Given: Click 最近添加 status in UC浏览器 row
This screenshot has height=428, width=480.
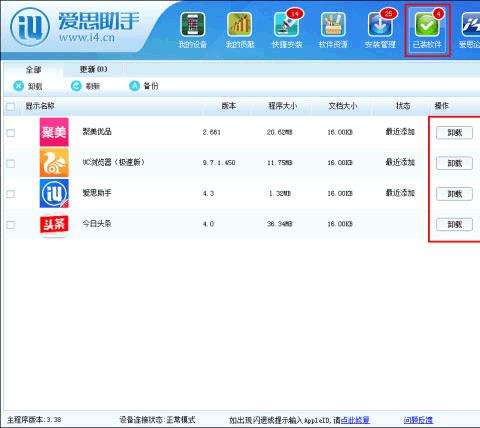Looking at the screenshot, I should [x=400, y=162].
